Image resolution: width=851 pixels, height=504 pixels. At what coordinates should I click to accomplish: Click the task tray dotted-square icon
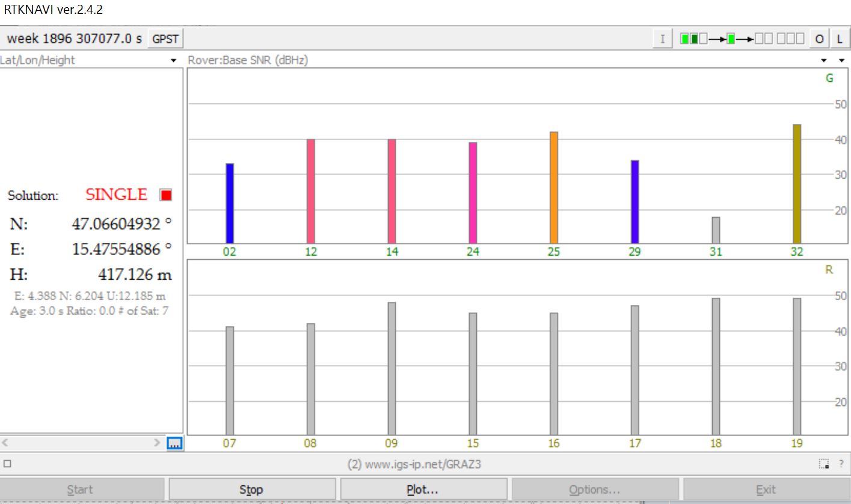tap(824, 464)
